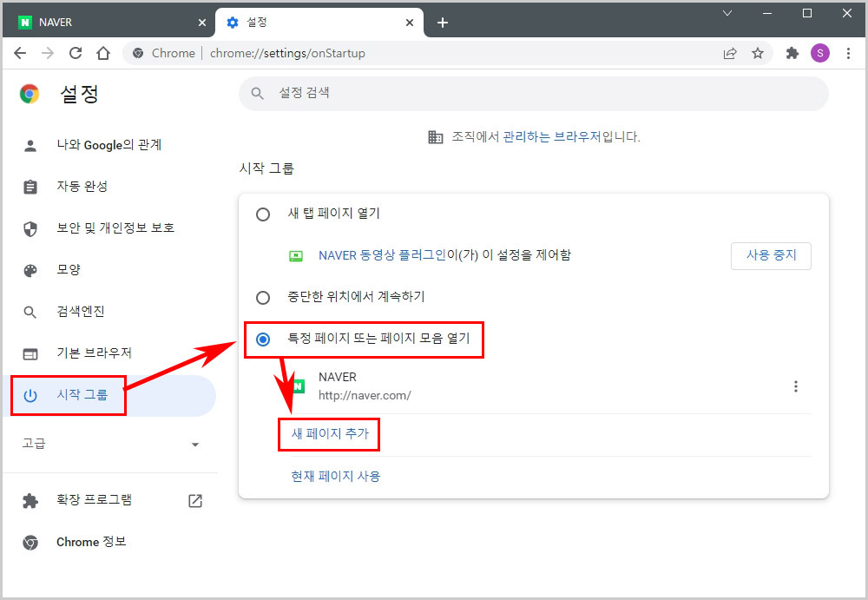Click the magnifier icon in settings search
The image size is (868, 600).
(258, 93)
